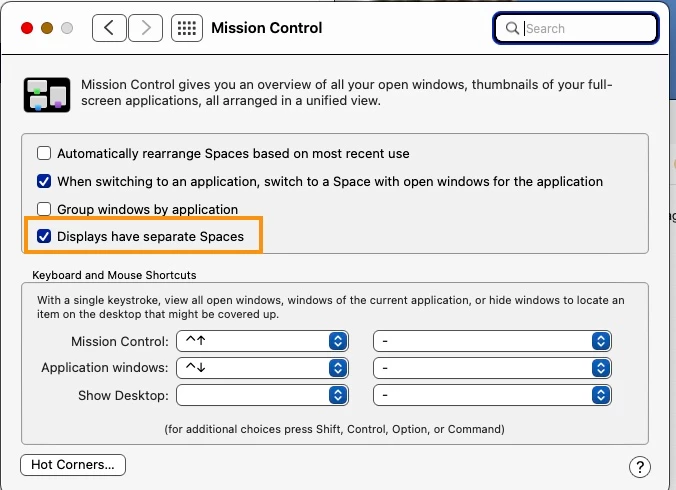Go back with the left chevron button

point(109,28)
